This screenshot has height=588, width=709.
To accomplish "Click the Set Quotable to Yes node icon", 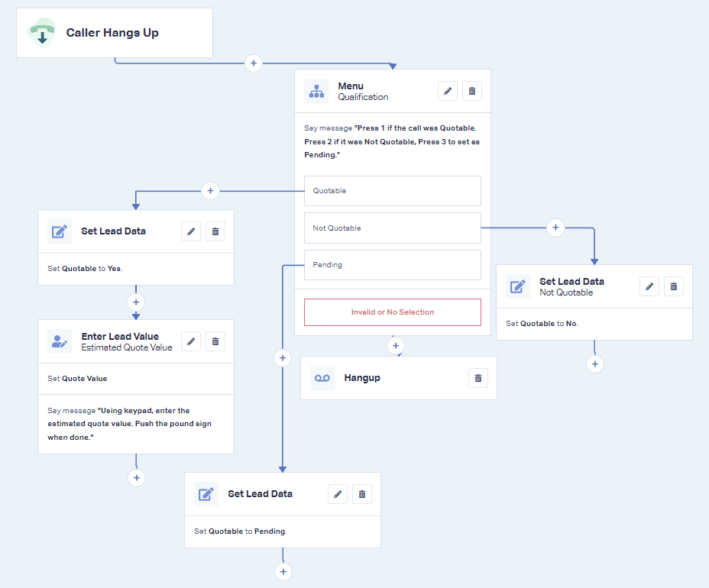I will [60, 231].
